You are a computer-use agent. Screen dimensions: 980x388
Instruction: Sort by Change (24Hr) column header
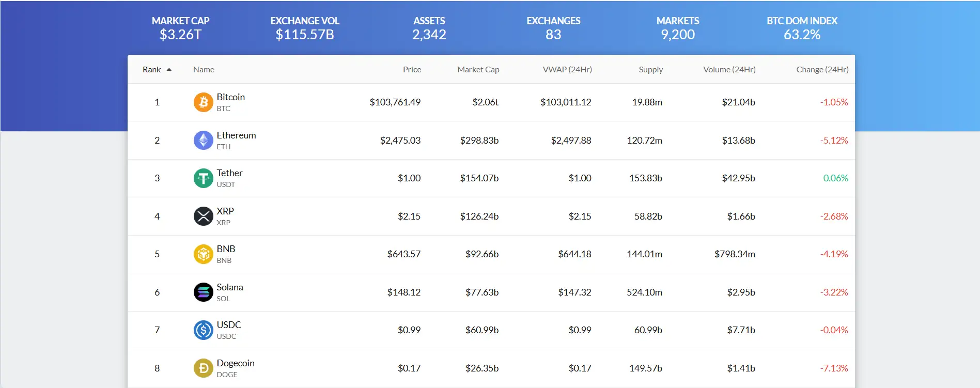tap(822, 70)
